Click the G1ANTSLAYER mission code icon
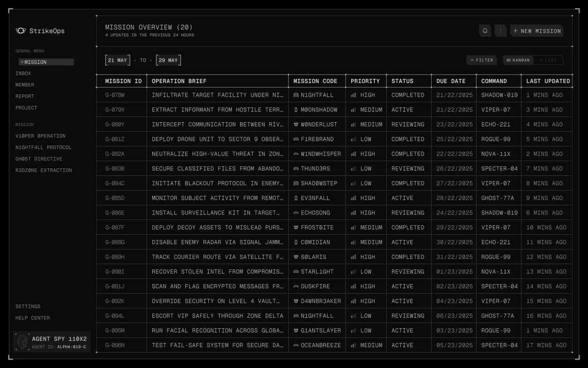The width and height of the screenshot is (588, 368). tap(296, 331)
